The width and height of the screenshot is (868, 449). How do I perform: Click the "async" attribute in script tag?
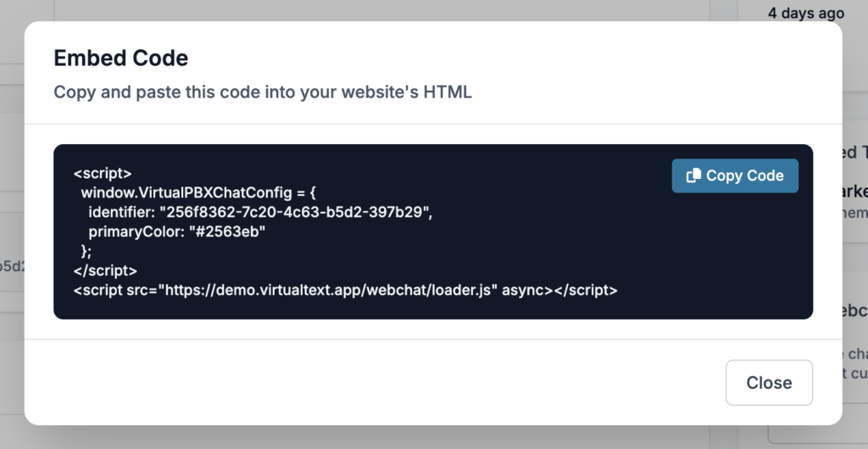[527, 291]
